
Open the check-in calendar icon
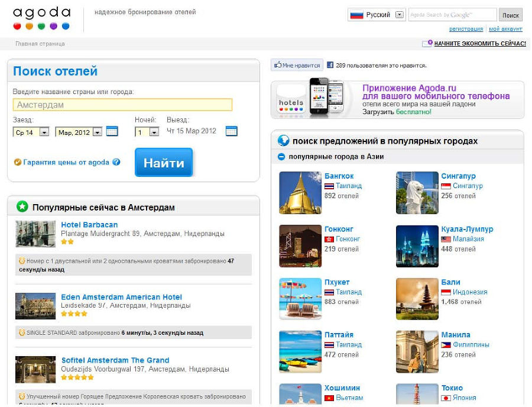click(x=112, y=131)
